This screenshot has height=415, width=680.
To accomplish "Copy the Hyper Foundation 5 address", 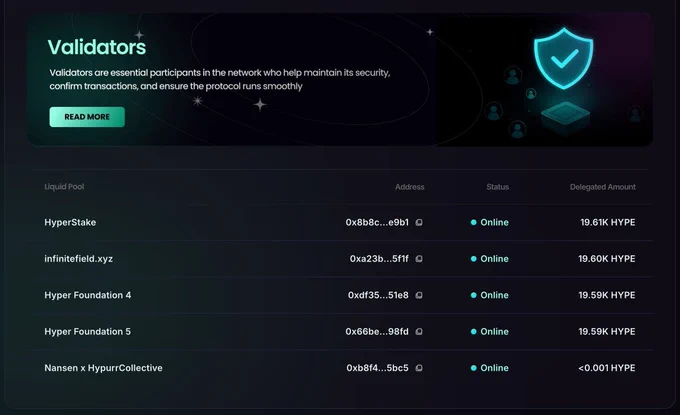I will (x=419, y=332).
